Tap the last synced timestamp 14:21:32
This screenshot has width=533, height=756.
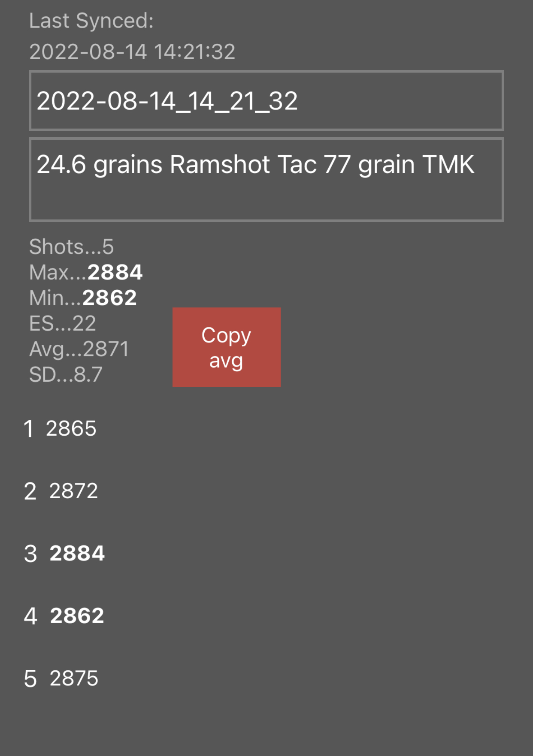[195, 52]
